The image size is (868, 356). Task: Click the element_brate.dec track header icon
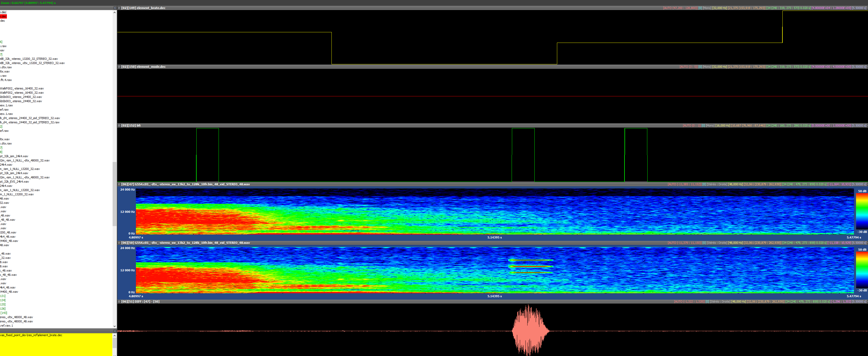119,8
